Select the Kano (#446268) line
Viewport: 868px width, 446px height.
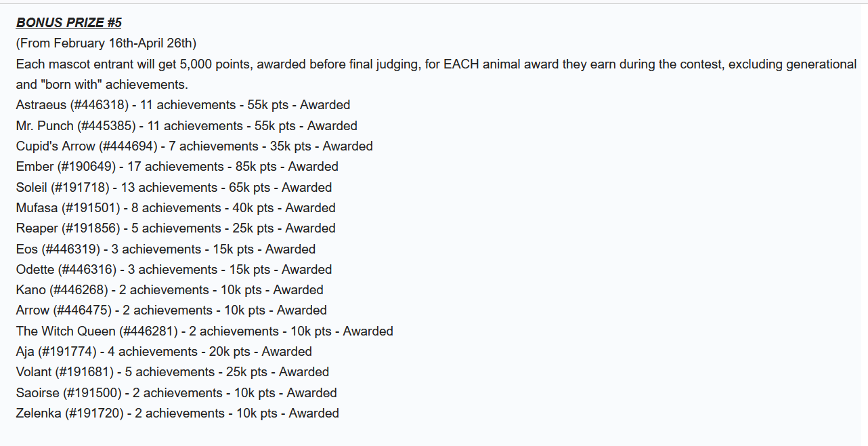click(x=170, y=290)
